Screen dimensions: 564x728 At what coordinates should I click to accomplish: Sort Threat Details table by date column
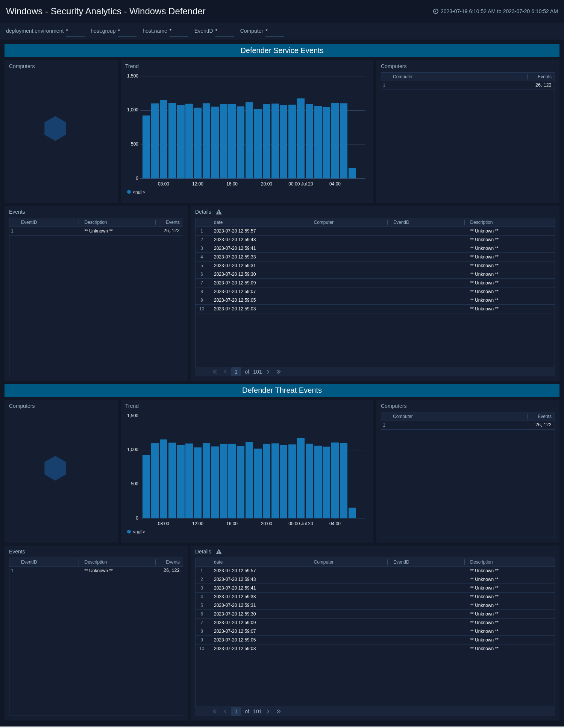click(218, 562)
